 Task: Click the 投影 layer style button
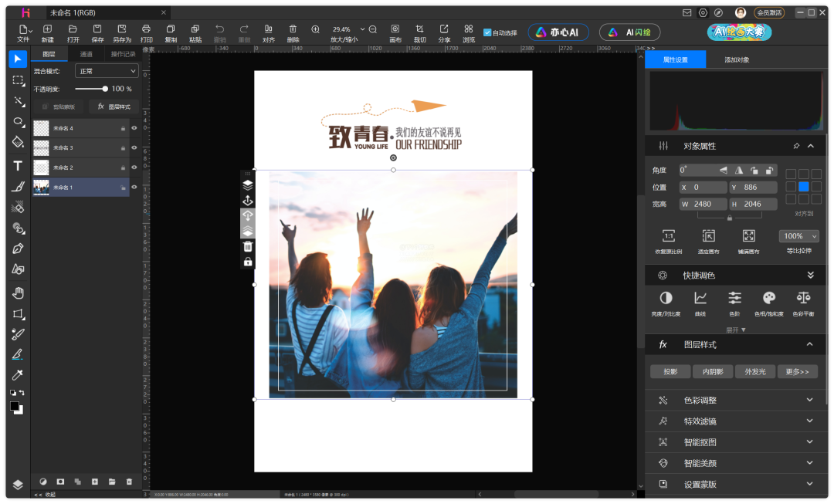670,371
